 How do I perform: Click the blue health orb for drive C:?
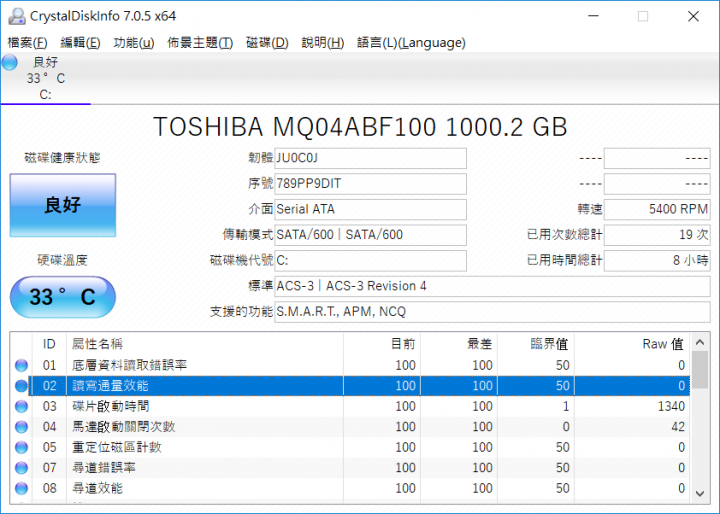pos(10,62)
